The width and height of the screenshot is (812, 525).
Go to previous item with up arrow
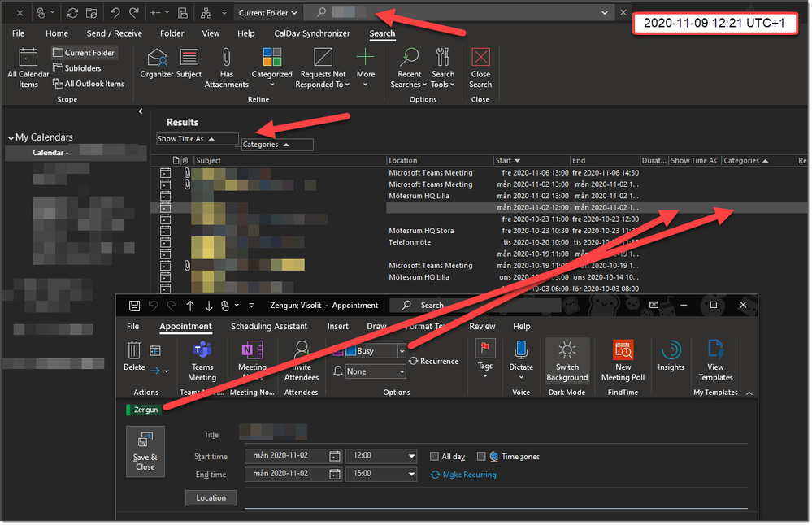pyautogui.click(x=190, y=306)
